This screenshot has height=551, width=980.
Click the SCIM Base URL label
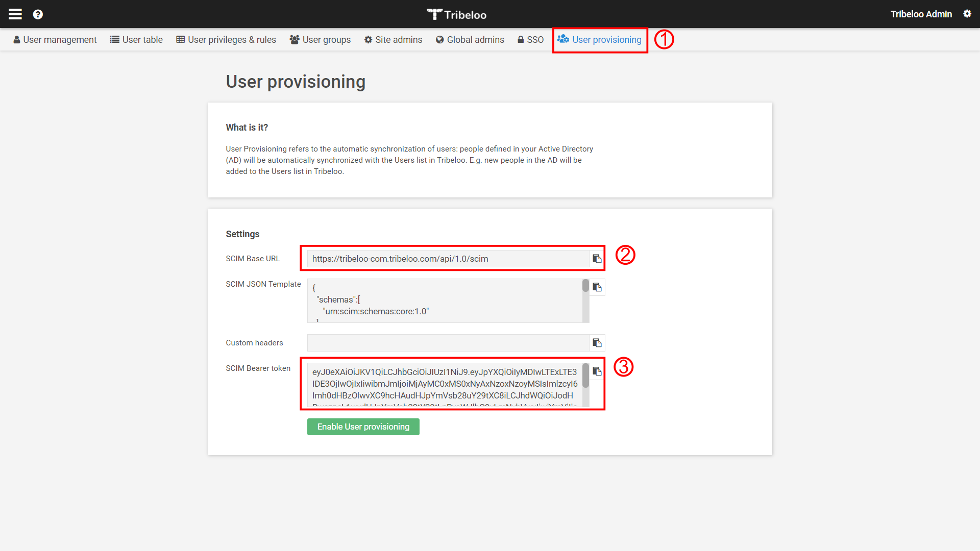253,259
